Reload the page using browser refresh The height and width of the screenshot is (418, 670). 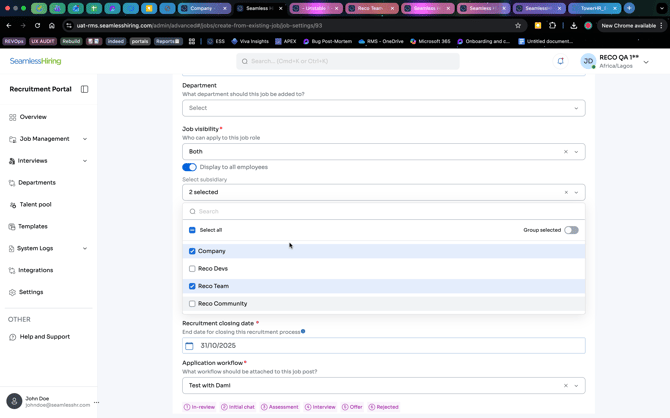point(37,25)
